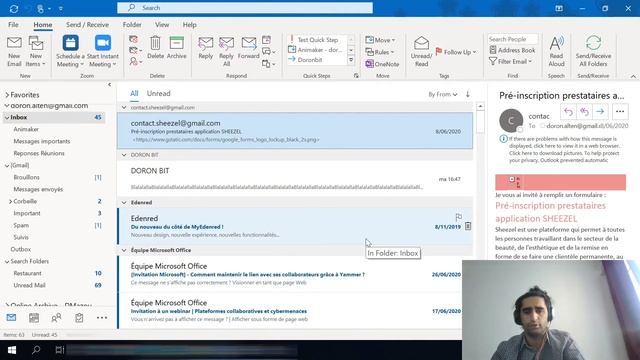Screen dimensions: 640x360
Task: Open the Restaurant search folder
Action: 27,273
